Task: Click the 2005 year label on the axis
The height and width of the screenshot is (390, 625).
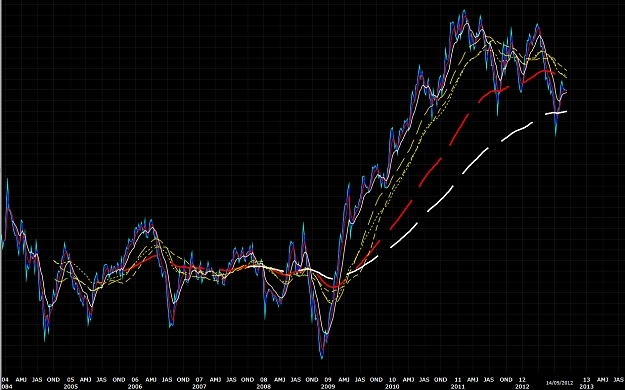Action: coord(71,387)
